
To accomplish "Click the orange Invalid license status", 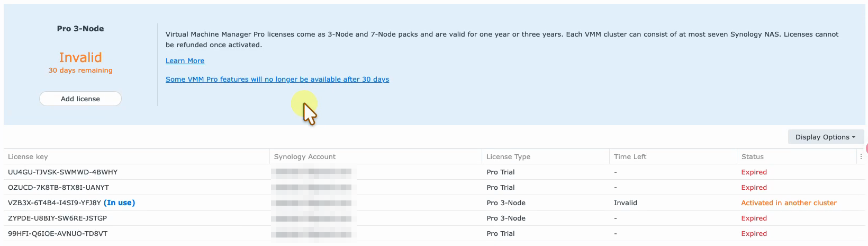I will click(80, 57).
